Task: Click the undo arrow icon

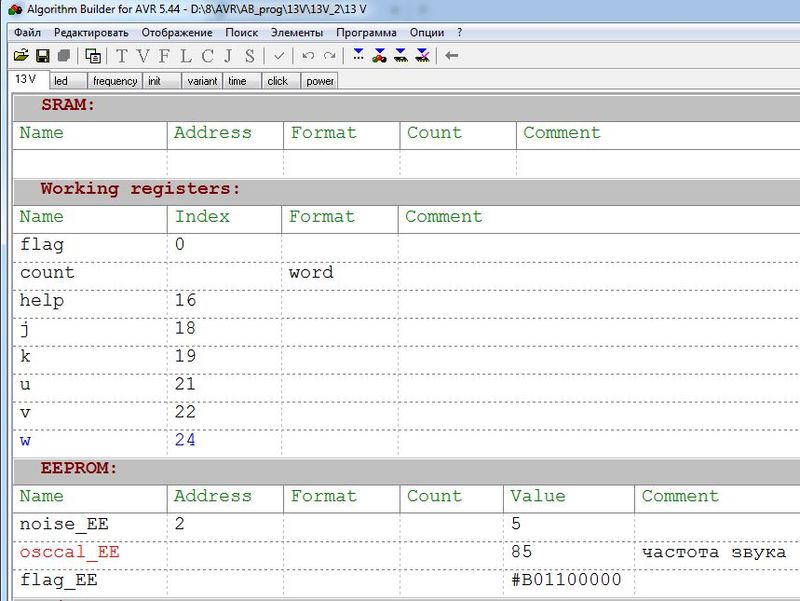Action: pos(308,56)
